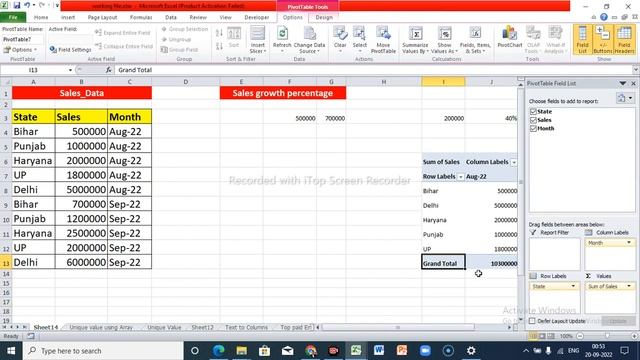Sort Z to A descending
The width and height of the screenshot is (640, 360).
click(x=219, y=46)
